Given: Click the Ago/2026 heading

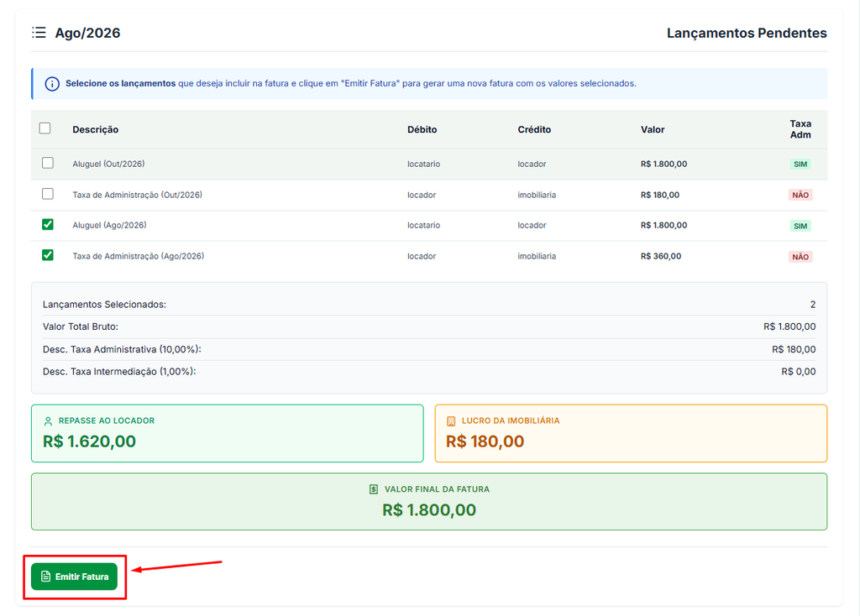Looking at the screenshot, I should 87,33.
